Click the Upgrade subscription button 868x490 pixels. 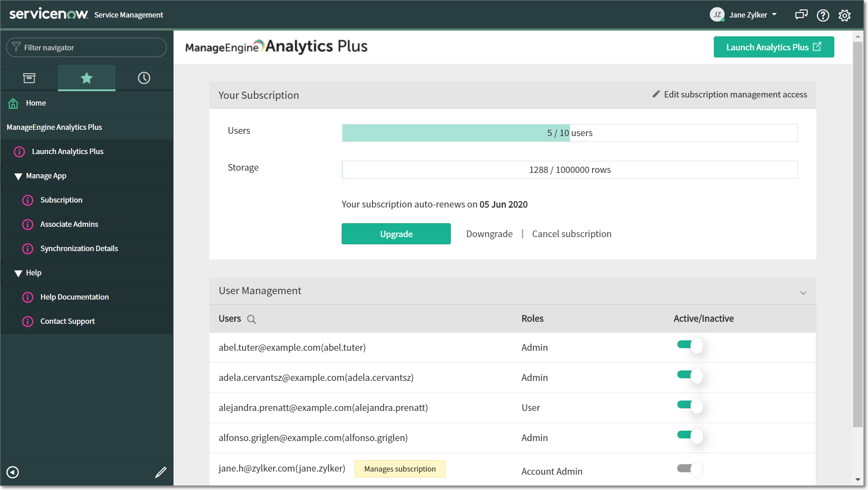[396, 234]
